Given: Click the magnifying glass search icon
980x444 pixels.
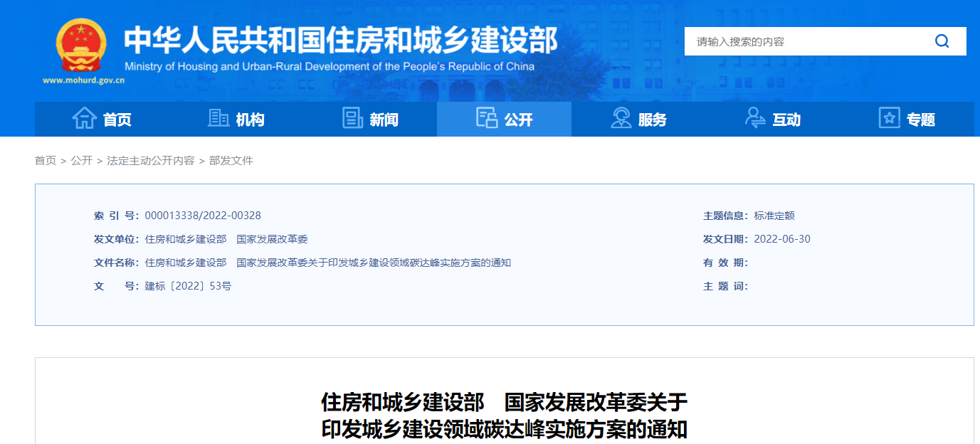Looking at the screenshot, I should [x=942, y=41].
